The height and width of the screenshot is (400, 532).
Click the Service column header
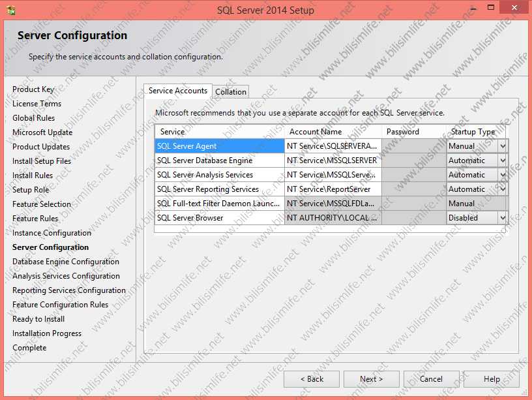(x=220, y=132)
